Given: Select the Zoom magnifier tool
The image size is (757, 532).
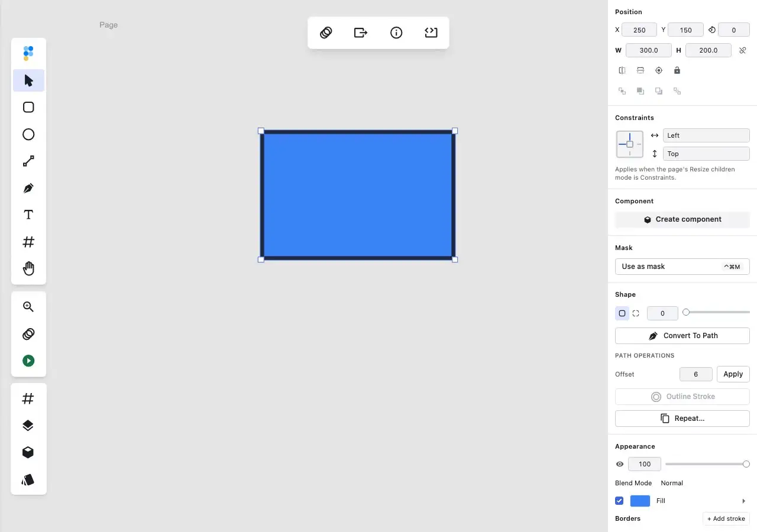Looking at the screenshot, I should pos(28,307).
